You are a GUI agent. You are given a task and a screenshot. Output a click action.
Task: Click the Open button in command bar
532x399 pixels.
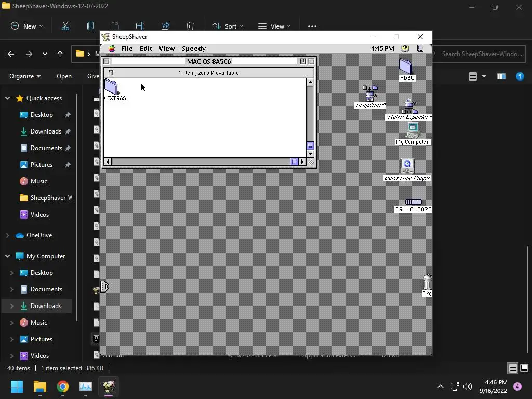coord(64,76)
